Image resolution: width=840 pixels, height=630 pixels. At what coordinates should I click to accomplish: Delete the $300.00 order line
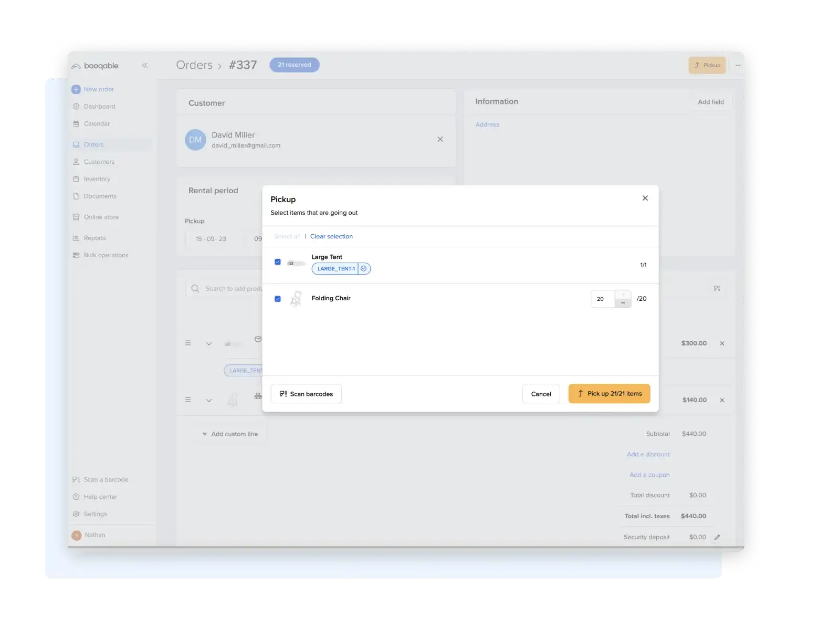(722, 343)
